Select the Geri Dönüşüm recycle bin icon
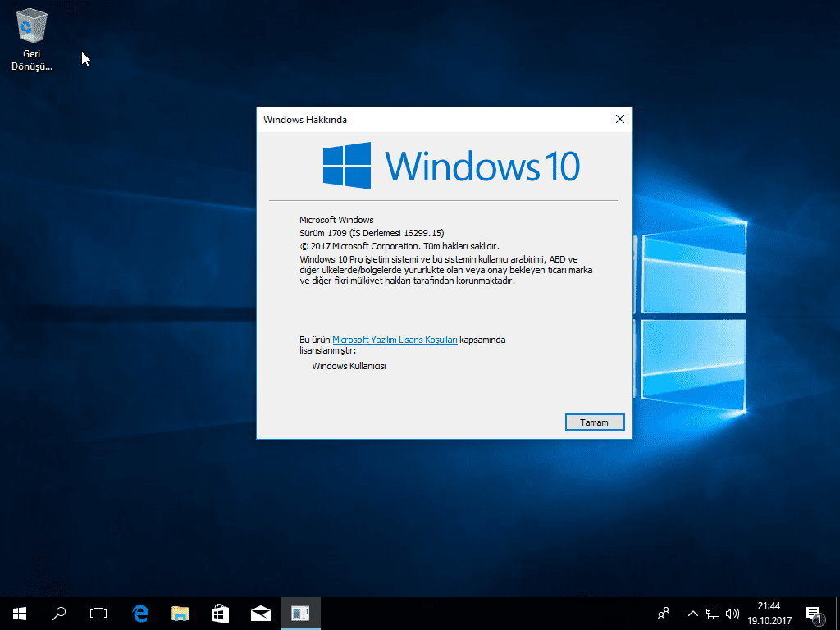The width and height of the screenshot is (840, 630). pyautogui.click(x=32, y=39)
